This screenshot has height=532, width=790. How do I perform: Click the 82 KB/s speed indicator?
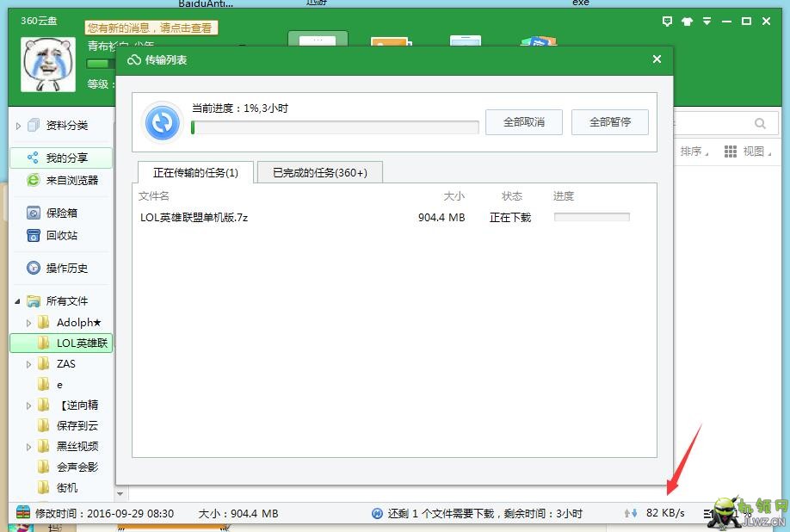pos(665,513)
